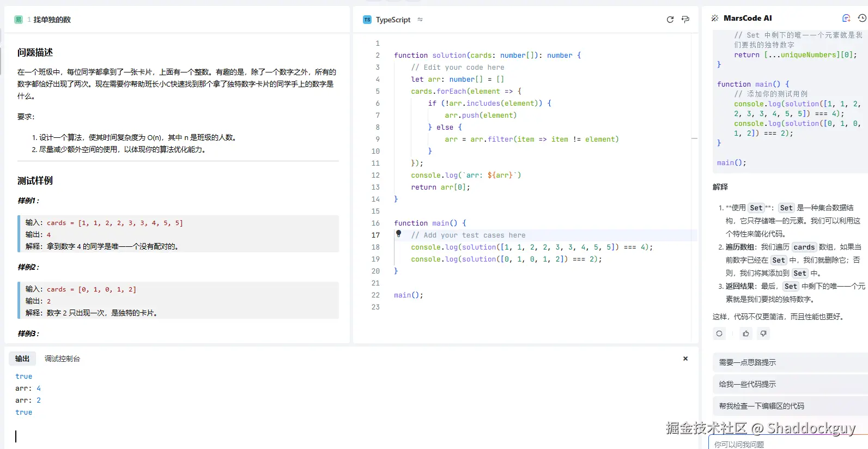Screen dimensions: 868x449
Task: Dislike the AI answer with thumbs down
Action: click(x=763, y=333)
